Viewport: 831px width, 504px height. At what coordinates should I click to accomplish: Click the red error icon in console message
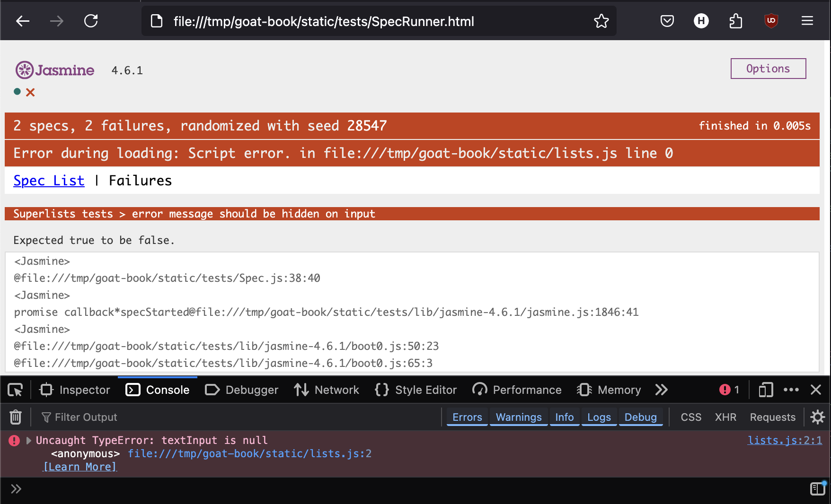click(x=14, y=441)
